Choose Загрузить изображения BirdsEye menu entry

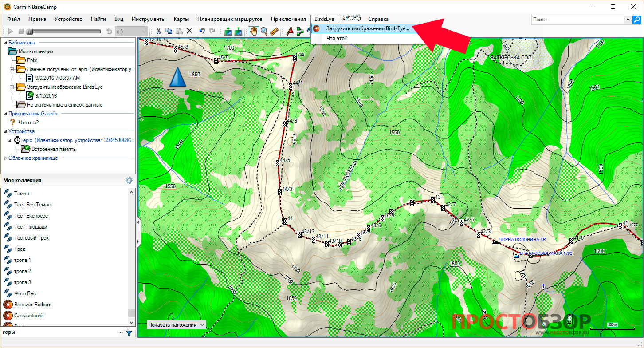click(x=367, y=28)
